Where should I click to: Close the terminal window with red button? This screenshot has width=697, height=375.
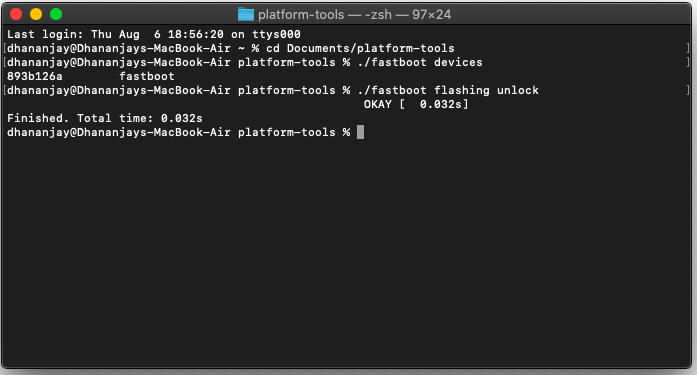tap(16, 14)
